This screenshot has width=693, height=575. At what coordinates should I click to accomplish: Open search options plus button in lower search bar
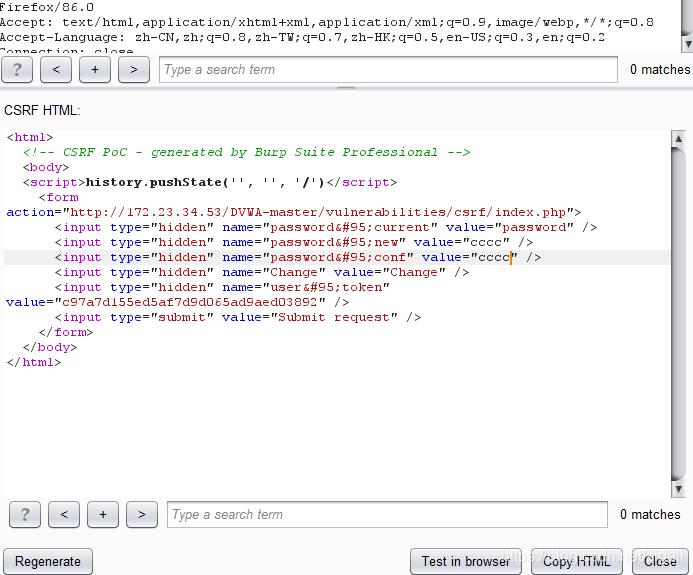point(103,514)
